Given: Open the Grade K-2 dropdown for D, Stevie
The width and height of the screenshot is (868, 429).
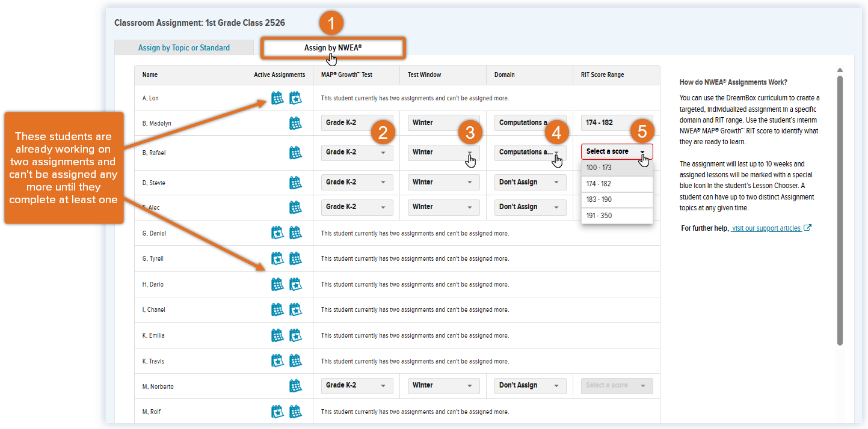Looking at the screenshot, I should 357,182.
